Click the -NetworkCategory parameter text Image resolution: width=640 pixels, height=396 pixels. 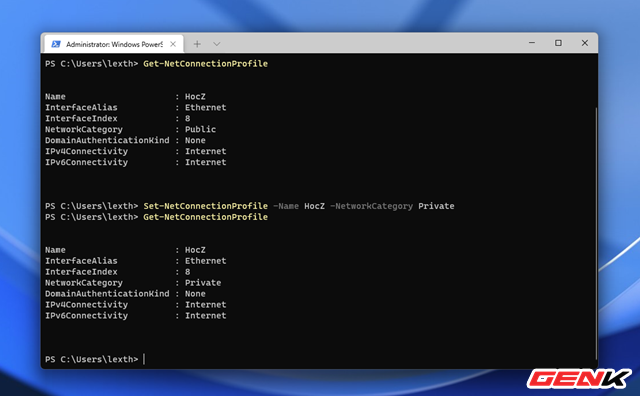[x=371, y=206]
